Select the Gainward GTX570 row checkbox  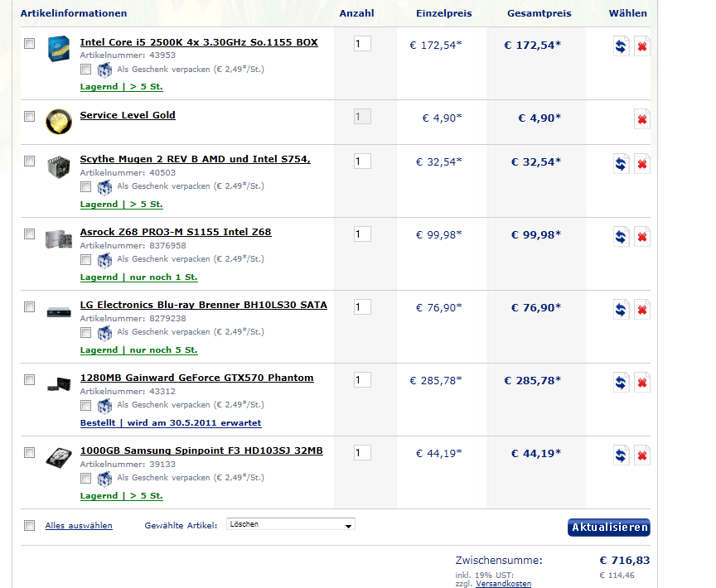coord(29,379)
